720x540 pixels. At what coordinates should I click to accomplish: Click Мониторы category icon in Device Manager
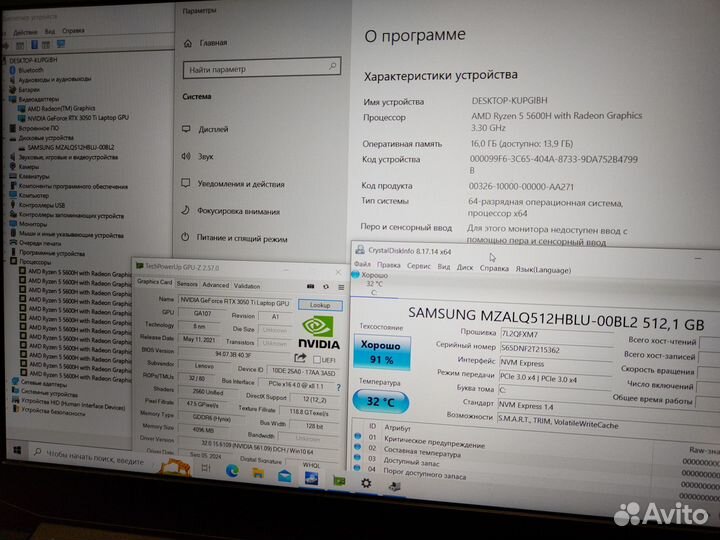click(x=13, y=224)
